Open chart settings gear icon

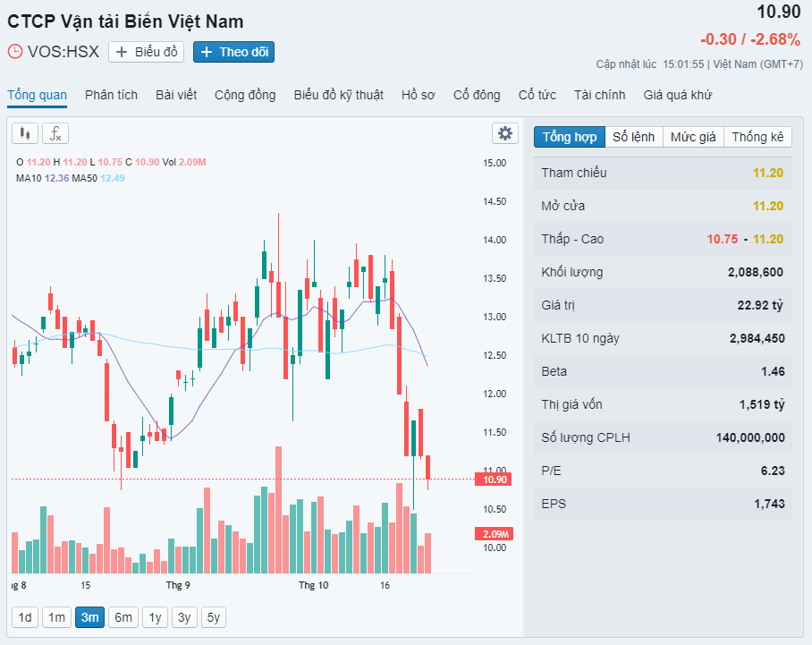coord(505,133)
